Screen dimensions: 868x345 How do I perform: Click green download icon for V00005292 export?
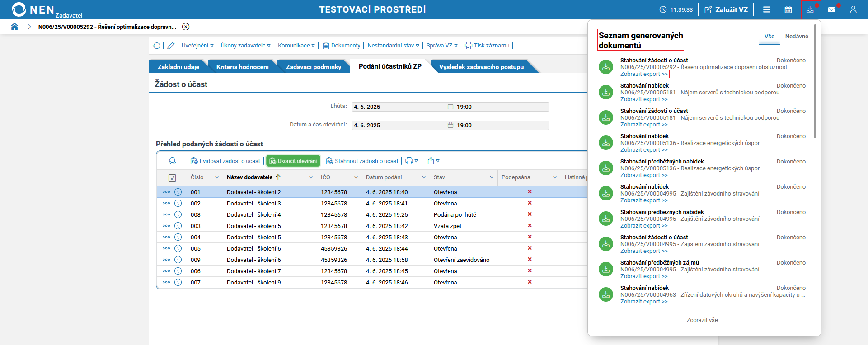[605, 67]
